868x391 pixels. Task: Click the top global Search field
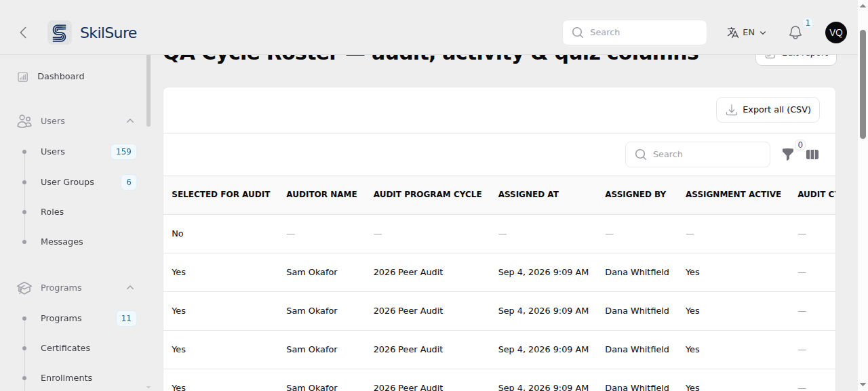point(635,33)
